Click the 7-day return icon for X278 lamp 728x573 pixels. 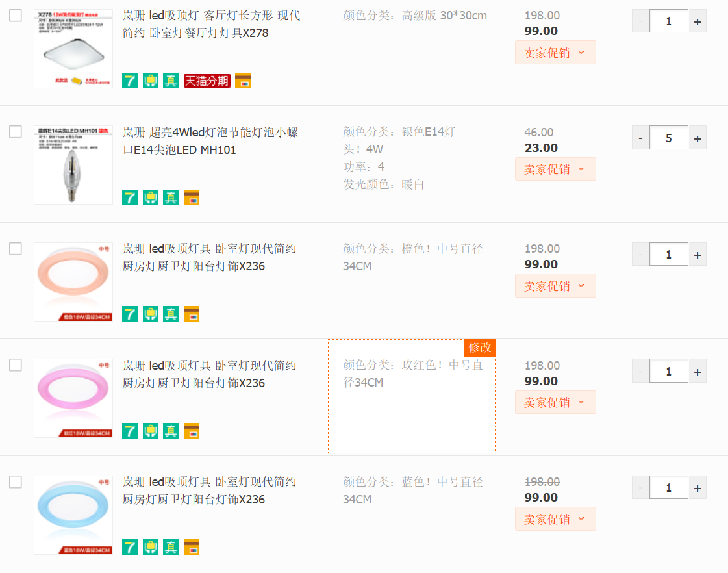[x=130, y=81]
